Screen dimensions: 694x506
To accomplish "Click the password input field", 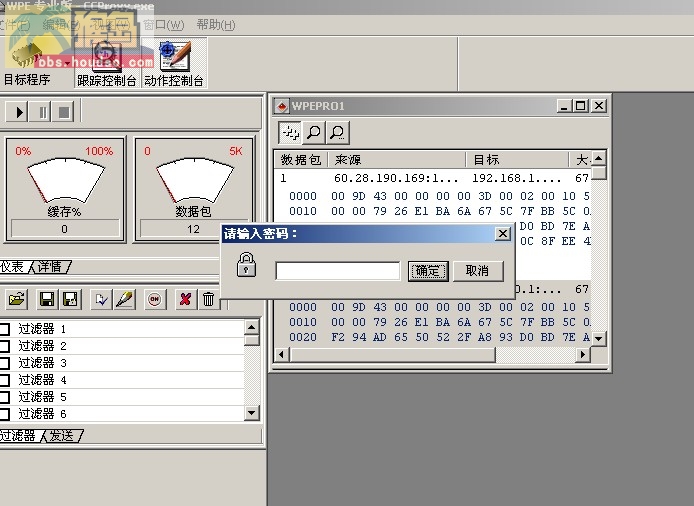I will (x=337, y=270).
